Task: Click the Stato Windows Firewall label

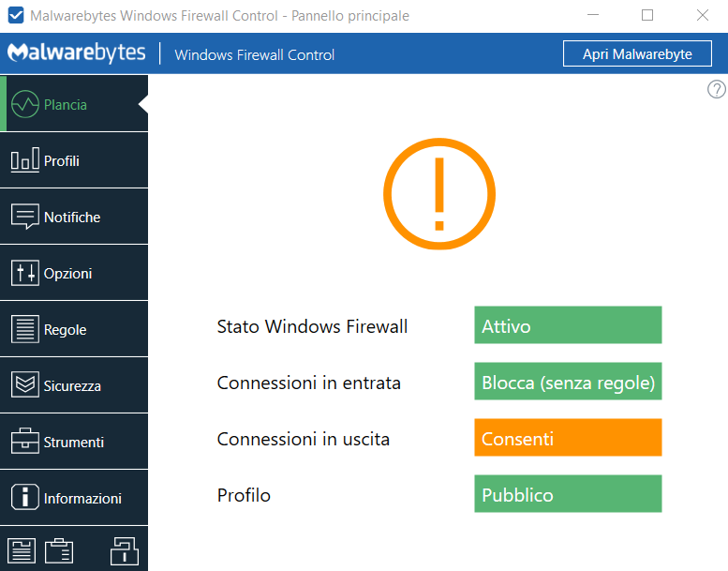Action: [x=312, y=326]
